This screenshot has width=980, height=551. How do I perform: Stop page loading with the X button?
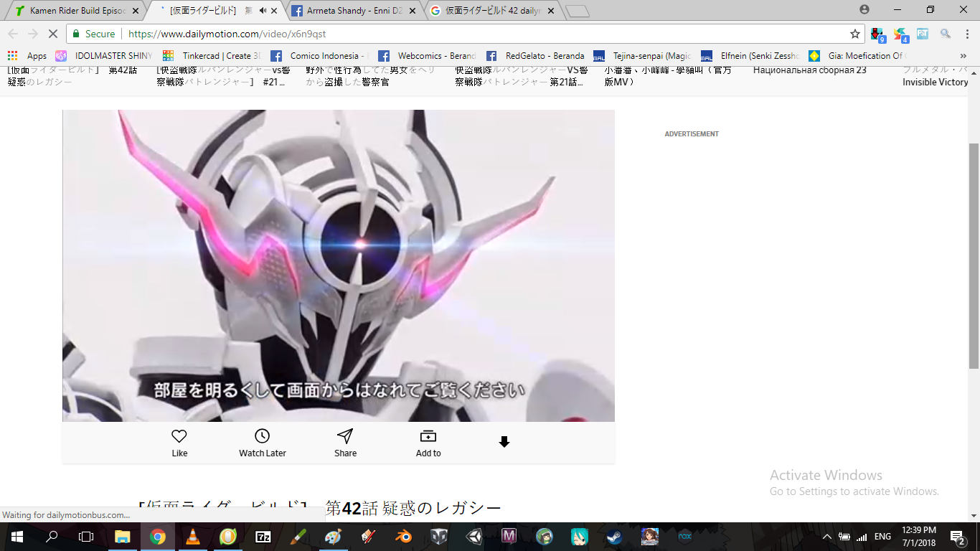click(52, 34)
